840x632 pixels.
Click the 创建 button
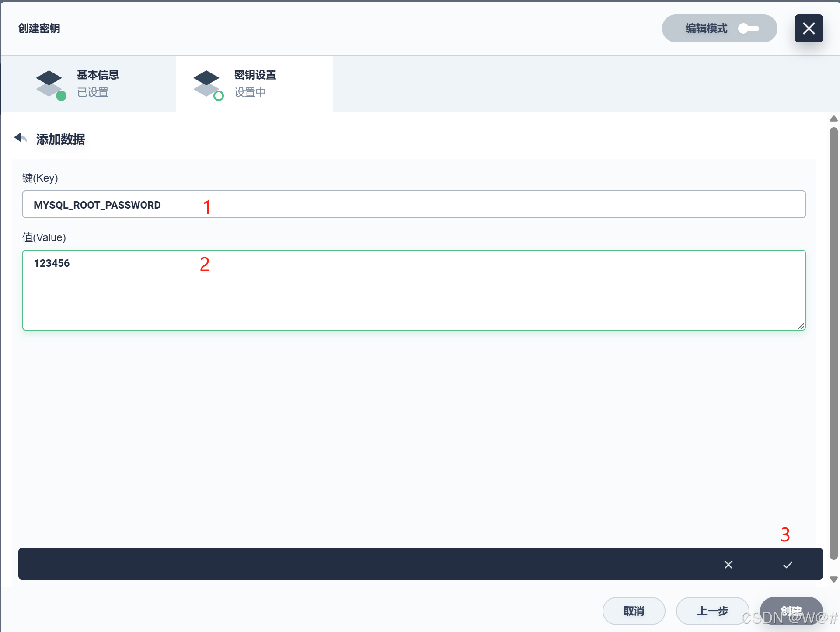791,611
